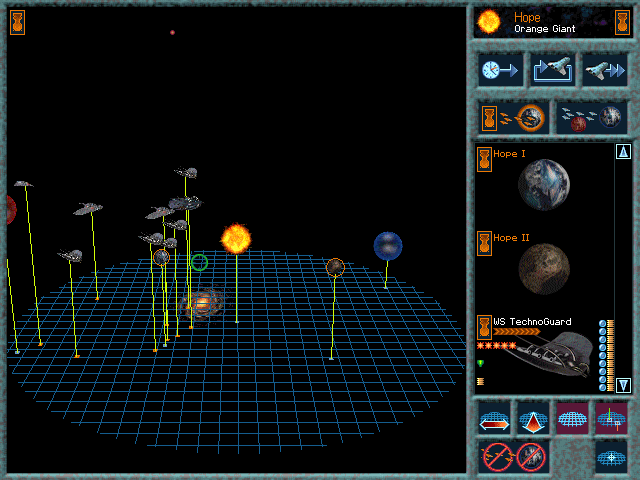Click the 'Hope II' label text
The height and width of the screenshot is (480, 640).
click(x=511, y=238)
